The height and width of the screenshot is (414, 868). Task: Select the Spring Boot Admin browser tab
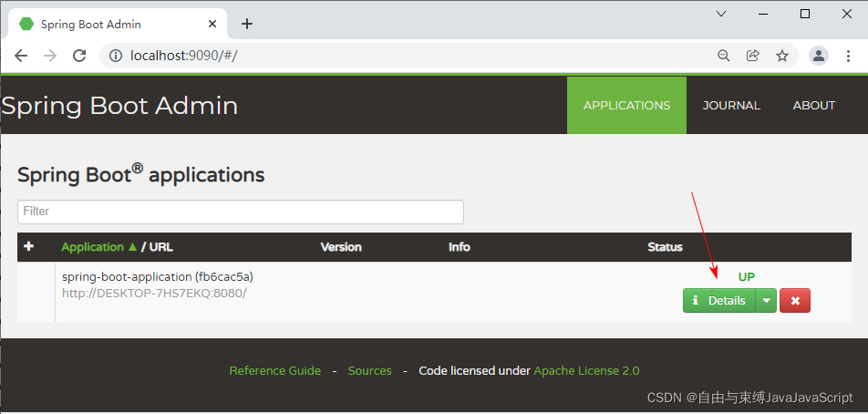117,24
